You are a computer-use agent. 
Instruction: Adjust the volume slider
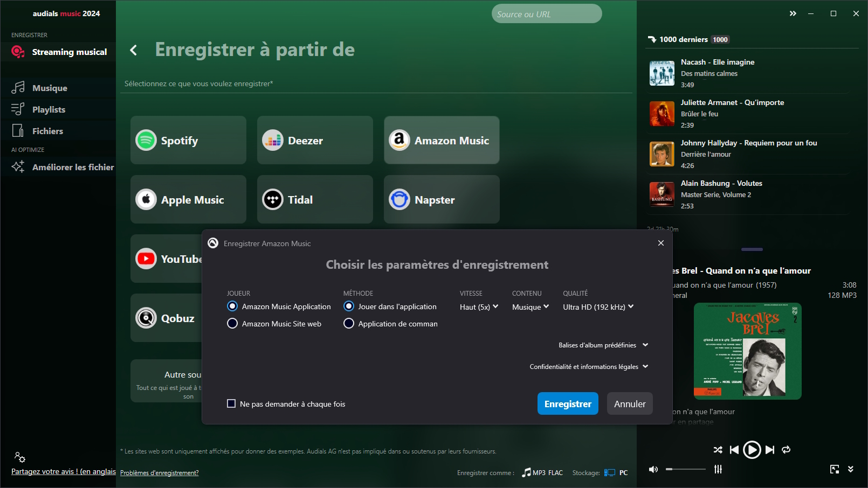point(685,469)
